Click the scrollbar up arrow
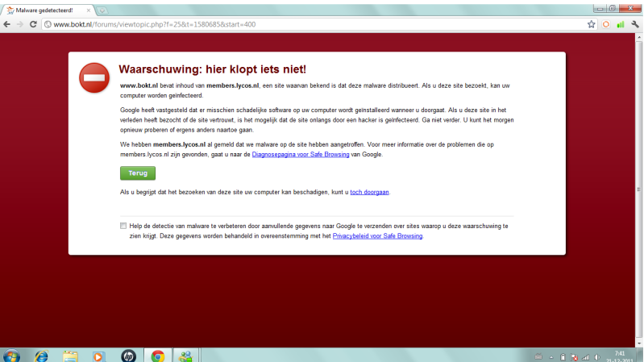 [x=638, y=37]
